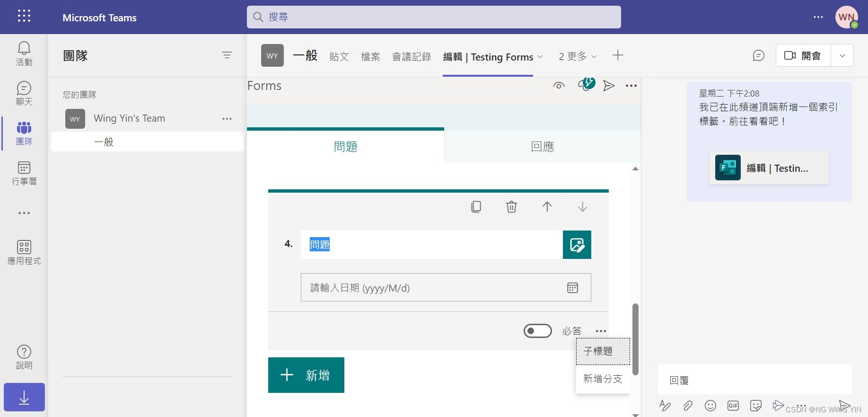Open Help in the sidebar
This screenshot has width=868, height=417.
pos(24,357)
